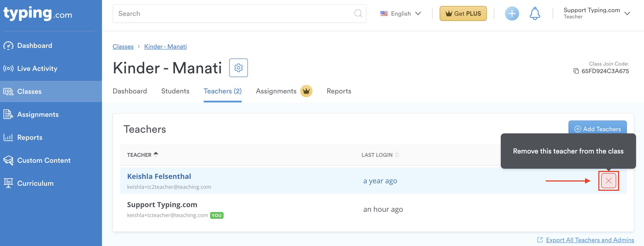Click the blue plus create icon

click(x=512, y=13)
